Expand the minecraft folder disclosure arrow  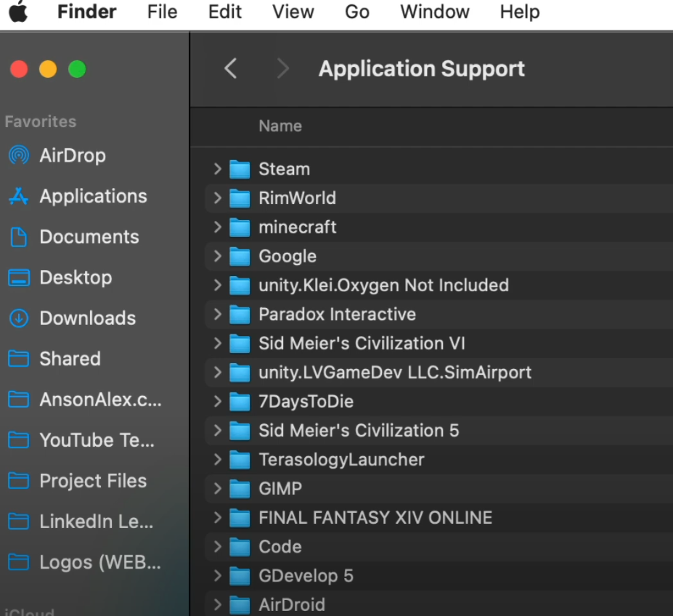point(217,227)
